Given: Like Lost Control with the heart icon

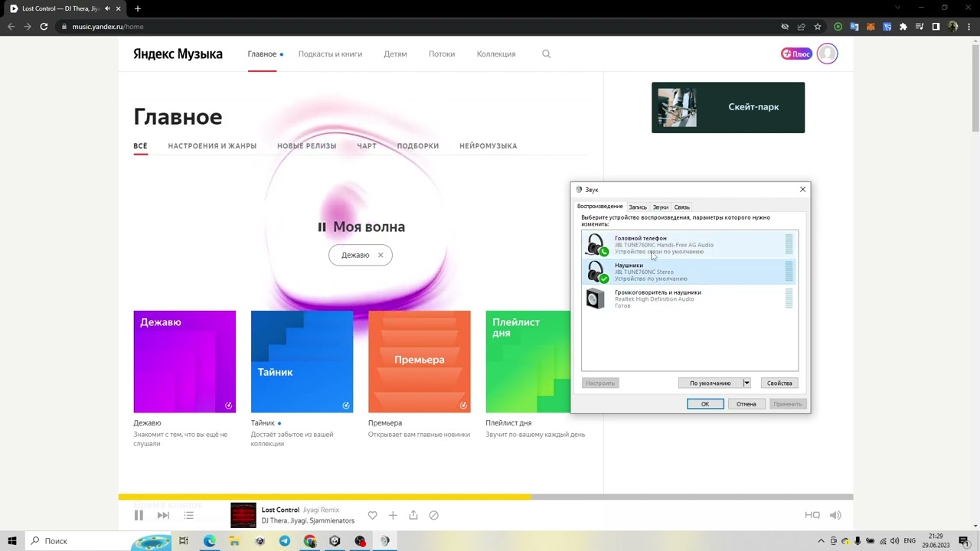Looking at the screenshot, I should (x=372, y=516).
